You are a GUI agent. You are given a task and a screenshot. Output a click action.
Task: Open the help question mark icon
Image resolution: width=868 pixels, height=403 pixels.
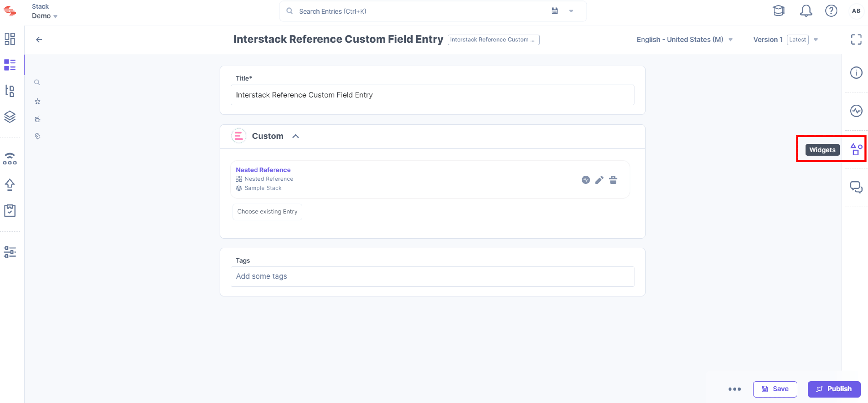pyautogui.click(x=831, y=11)
